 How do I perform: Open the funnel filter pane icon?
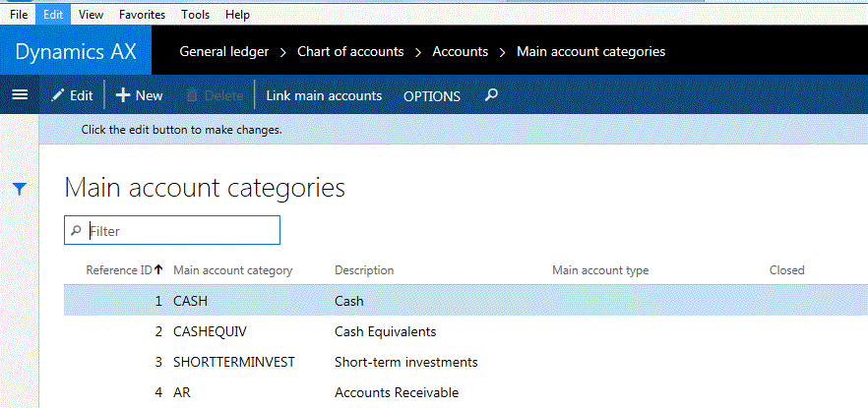pos(19,188)
